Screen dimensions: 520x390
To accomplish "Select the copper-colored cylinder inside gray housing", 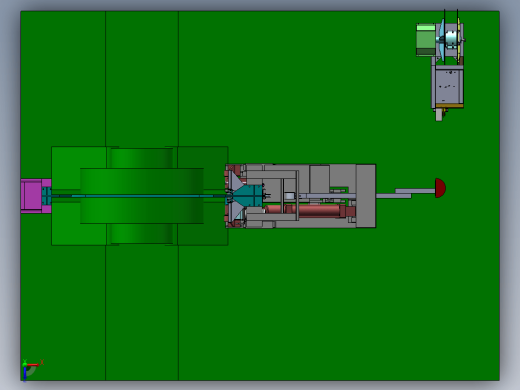I will (x=309, y=211).
